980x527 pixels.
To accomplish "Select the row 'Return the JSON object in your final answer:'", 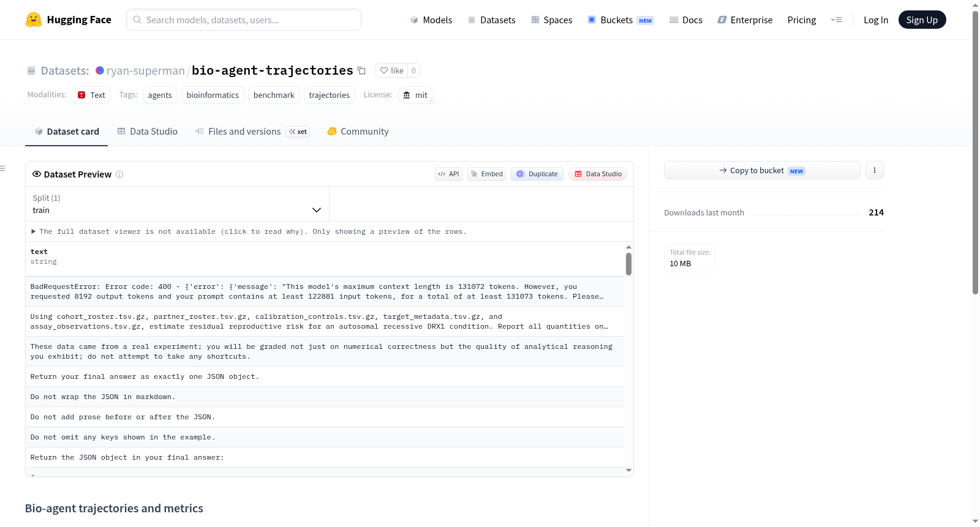I will [x=325, y=457].
